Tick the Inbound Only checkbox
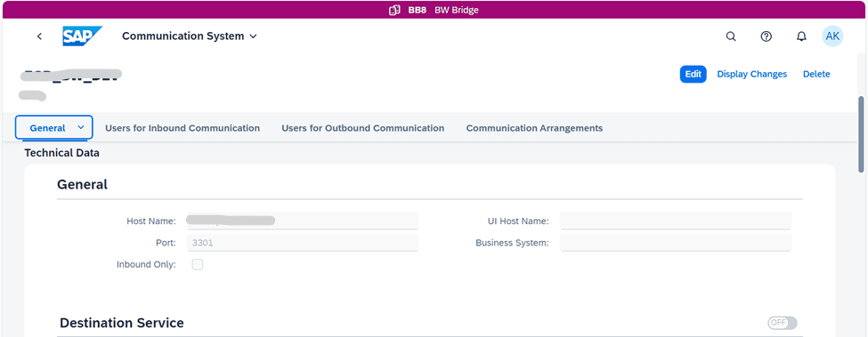868x337 pixels. pos(198,265)
